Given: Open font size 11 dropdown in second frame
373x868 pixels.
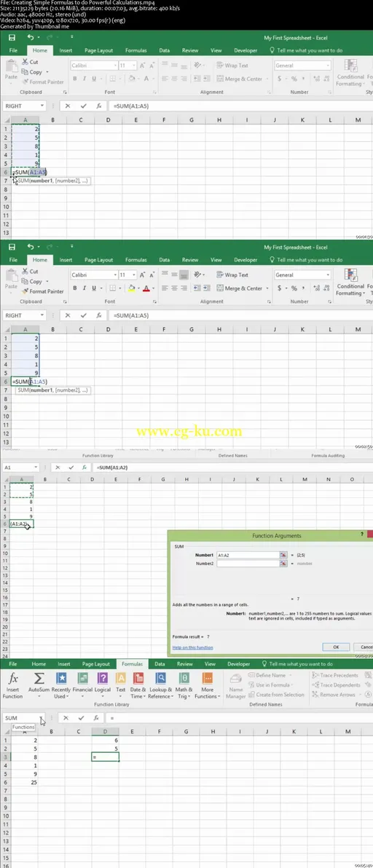Looking at the screenshot, I should pyautogui.click(x=135, y=275).
